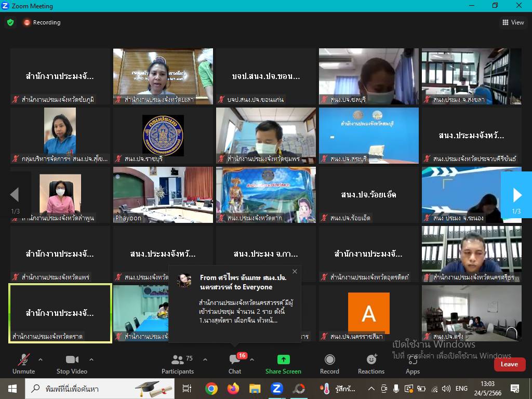Dismiss the chat notification popup
Image resolution: width=532 pixels, height=399 pixels.
click(295, 271)
